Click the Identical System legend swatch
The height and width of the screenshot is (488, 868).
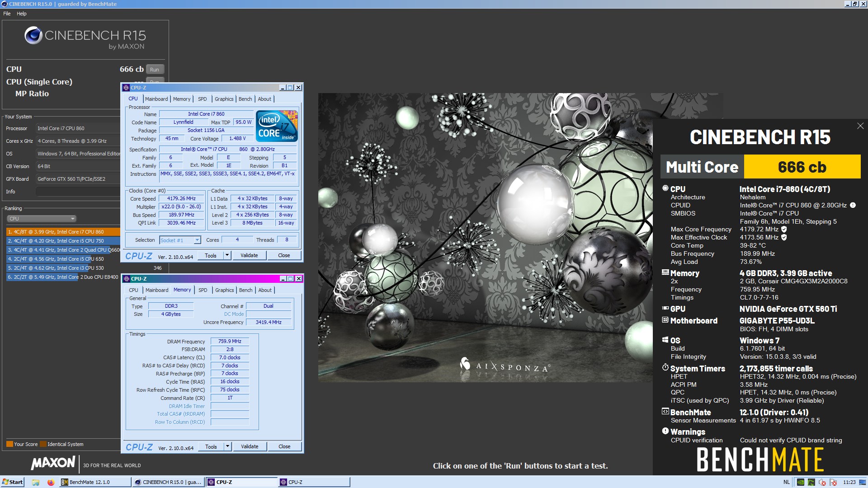coord(43,444)
